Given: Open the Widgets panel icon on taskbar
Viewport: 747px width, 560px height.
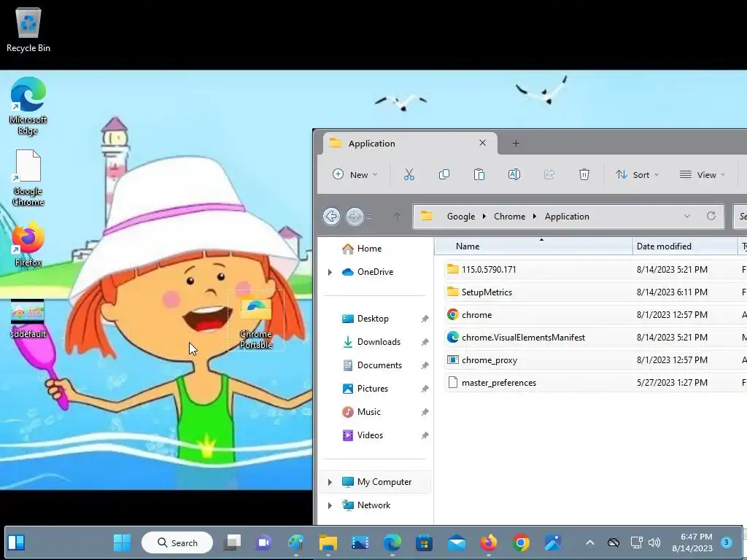Looking at the screenshot, I should [16, 542].
